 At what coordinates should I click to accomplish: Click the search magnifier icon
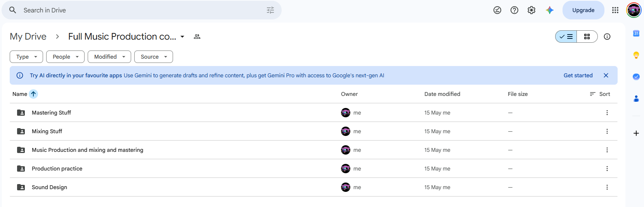coord(13,10)
